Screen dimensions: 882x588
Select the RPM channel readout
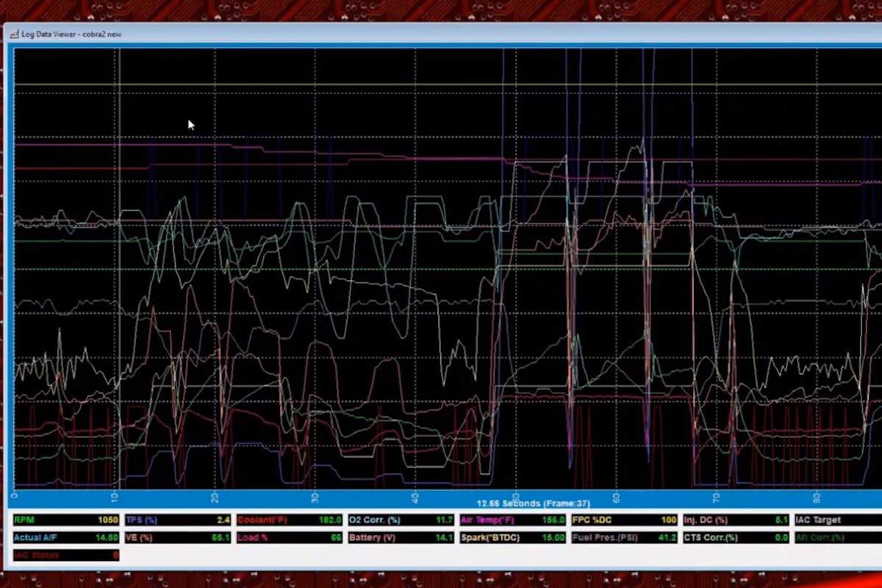[x=65, y=520]
